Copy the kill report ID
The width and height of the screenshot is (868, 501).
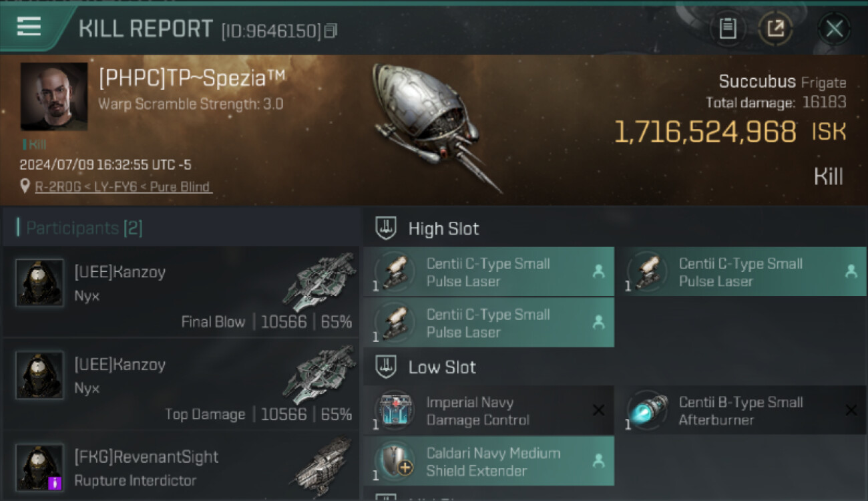[x=331, y=31]
